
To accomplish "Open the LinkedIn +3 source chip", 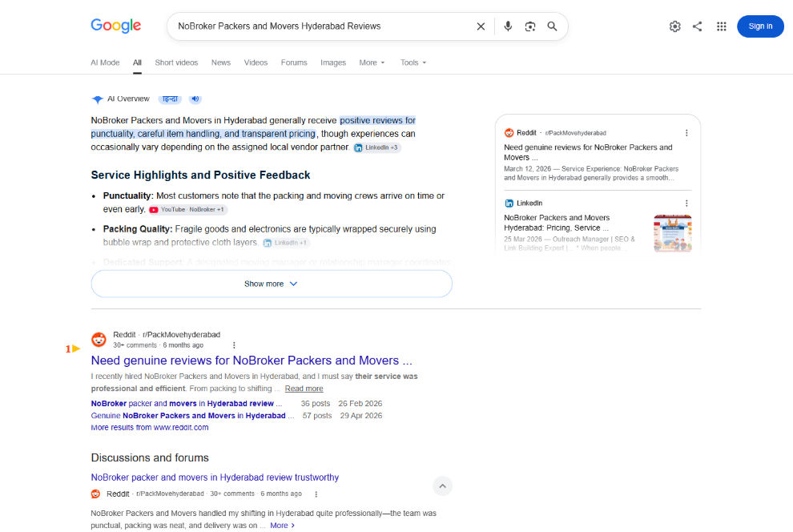I will tap(376, 147).
